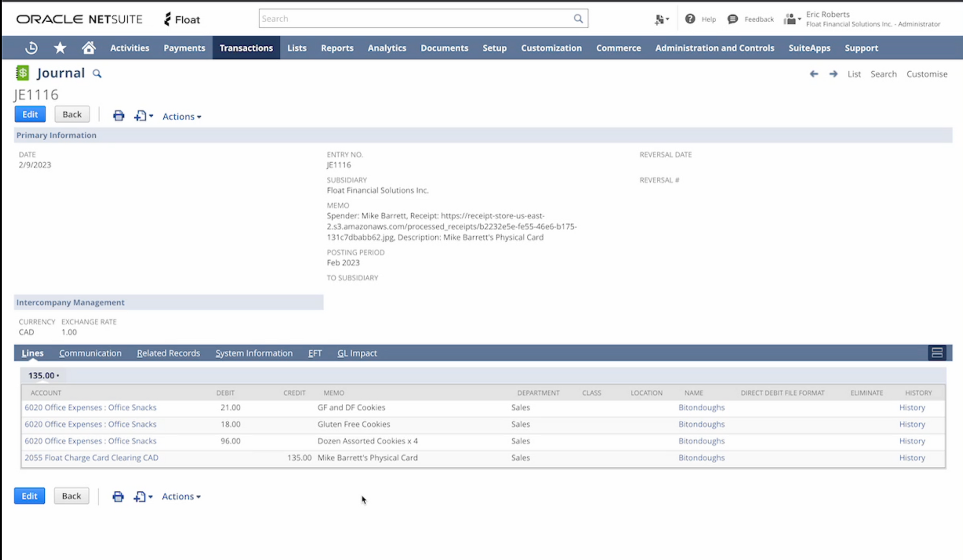The height and width of the screenshot is (560, 963).
Task: Open the Customization menu
Action: [x=551, y=48]
